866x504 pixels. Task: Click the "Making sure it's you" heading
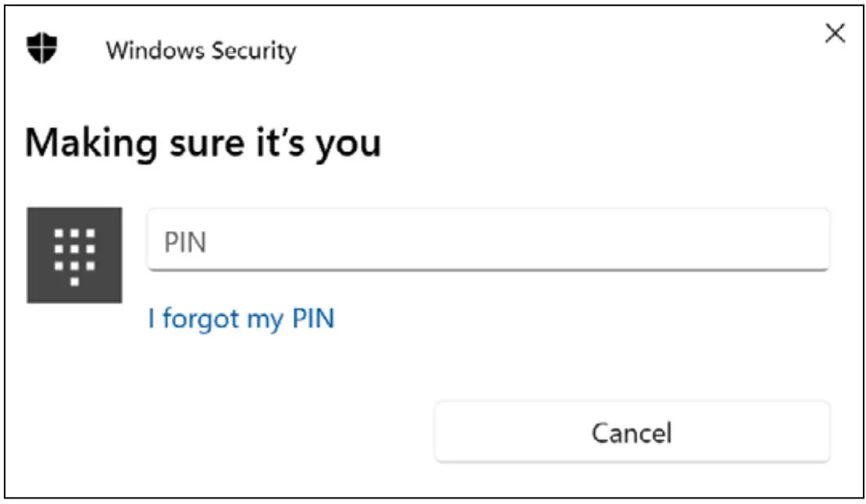click(x=203, y=144)
